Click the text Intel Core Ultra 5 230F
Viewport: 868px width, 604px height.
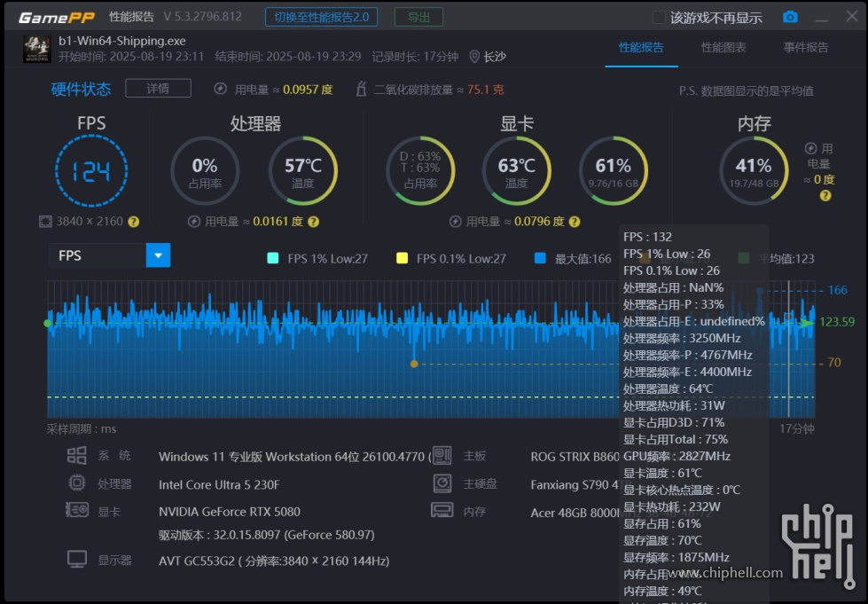[219, 485]
